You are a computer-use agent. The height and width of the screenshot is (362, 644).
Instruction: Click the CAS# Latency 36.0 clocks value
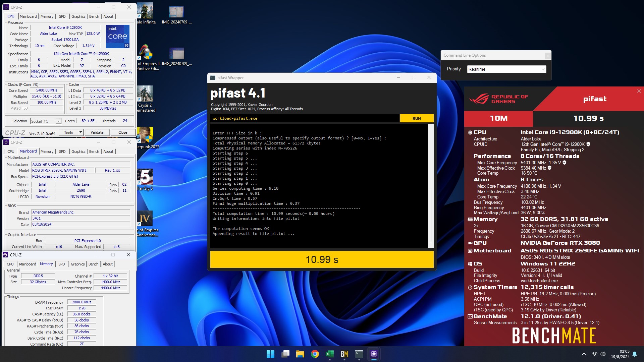(x=82, y=314)
